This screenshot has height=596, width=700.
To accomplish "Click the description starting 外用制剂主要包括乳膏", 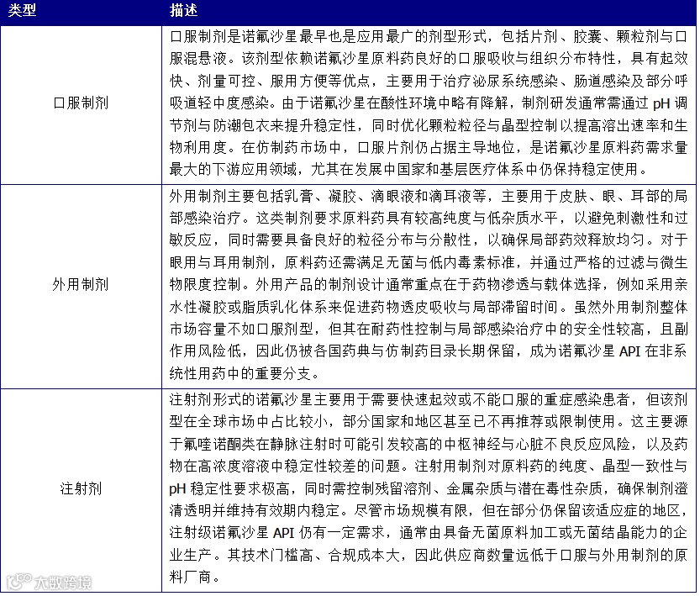I will [x=429, y=286].
